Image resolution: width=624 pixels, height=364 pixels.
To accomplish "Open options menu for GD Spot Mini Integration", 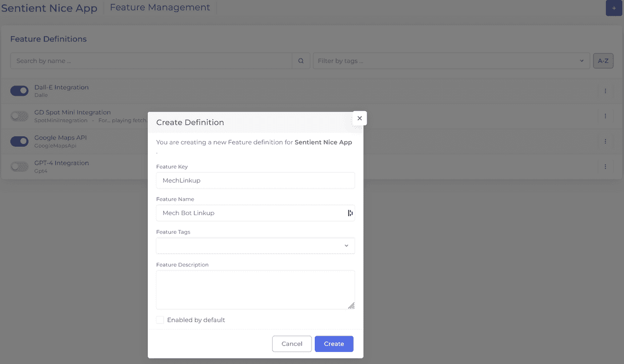I will tap(605, 116).
